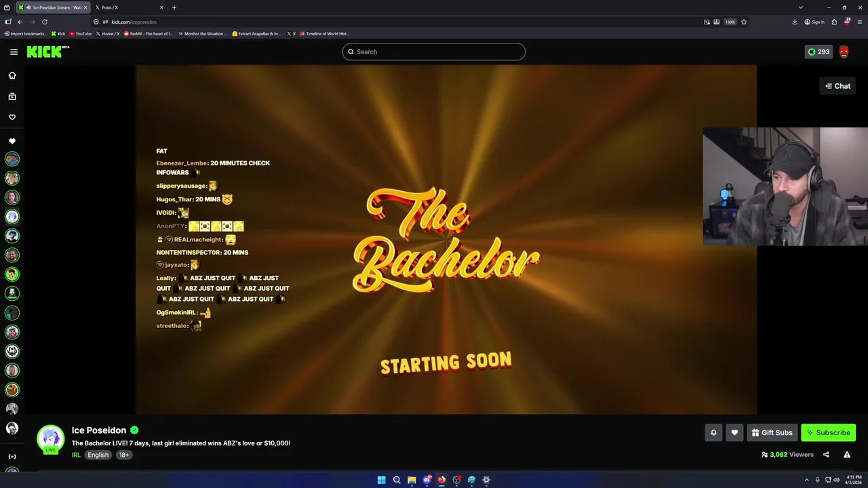The width and height of the screenshot is (868, 488).
Task: Open the Import bookmarks bookmark
Action: point(26,33)
